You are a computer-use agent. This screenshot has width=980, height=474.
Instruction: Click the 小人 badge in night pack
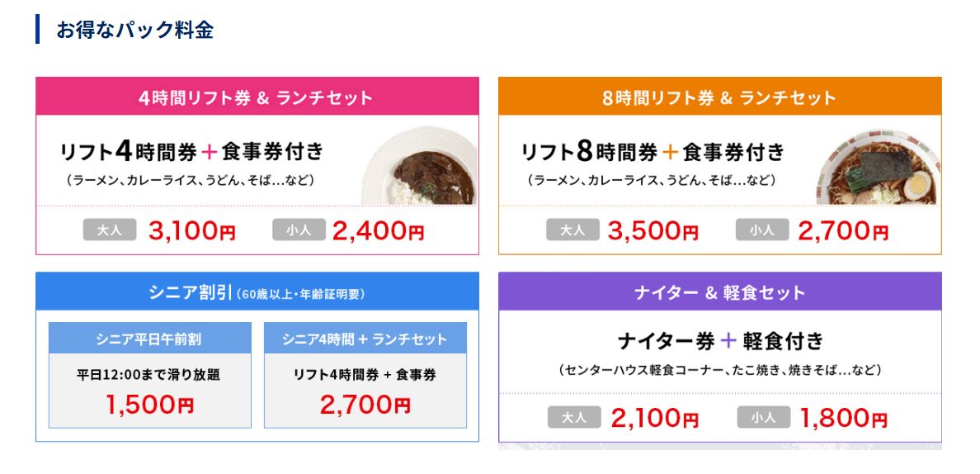(x=763, y=418)
